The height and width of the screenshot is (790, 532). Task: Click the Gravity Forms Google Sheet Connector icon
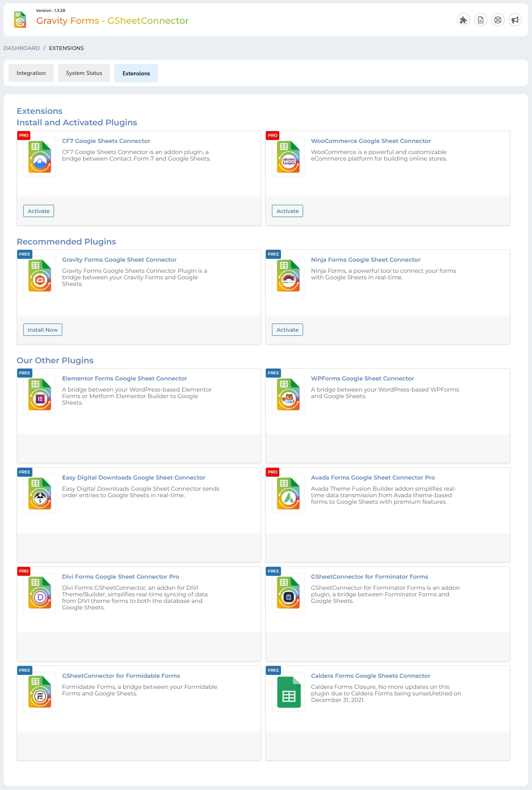pos(40,276)
